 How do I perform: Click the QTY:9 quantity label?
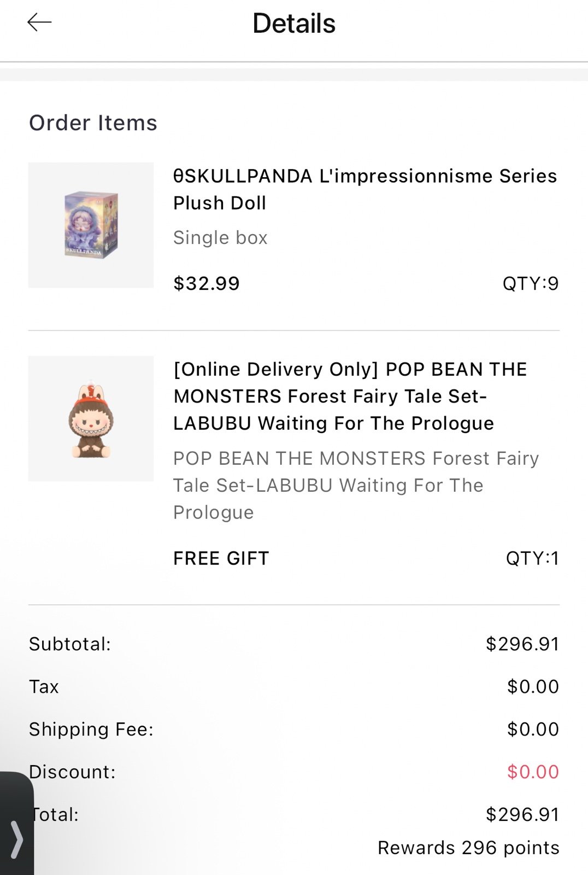point(530,283)
